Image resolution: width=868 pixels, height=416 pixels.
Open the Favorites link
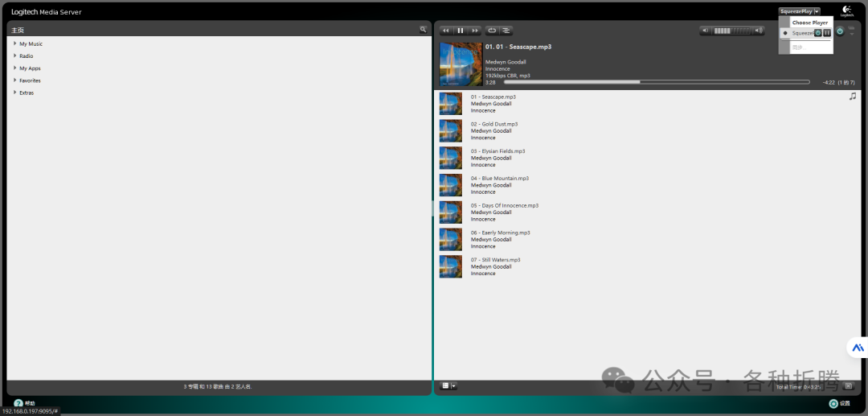[30, 80]
